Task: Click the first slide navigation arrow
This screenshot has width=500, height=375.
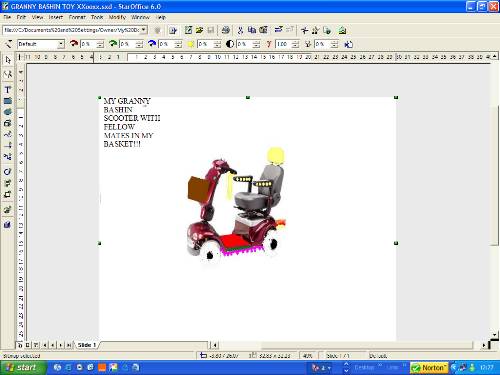Action: click(x=44, y=345)
